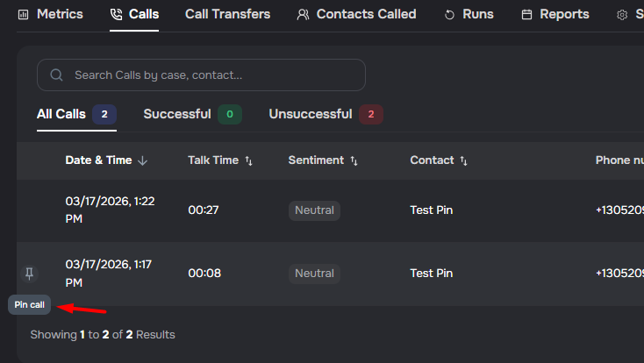Screen dimensions: 644x363
Task: Click the Contact sort arrows
Action: [463, 160]
